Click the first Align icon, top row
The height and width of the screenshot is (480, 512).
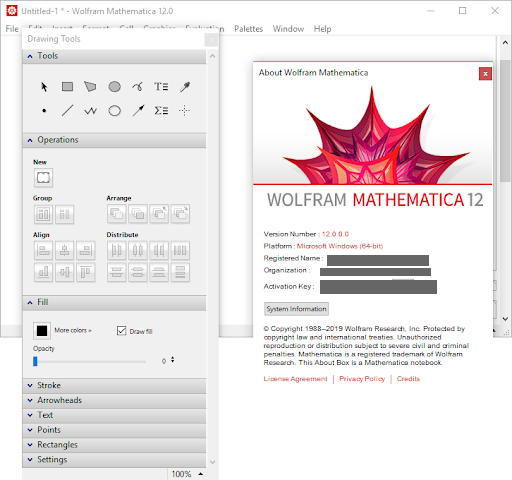click(x=43, y=250)
